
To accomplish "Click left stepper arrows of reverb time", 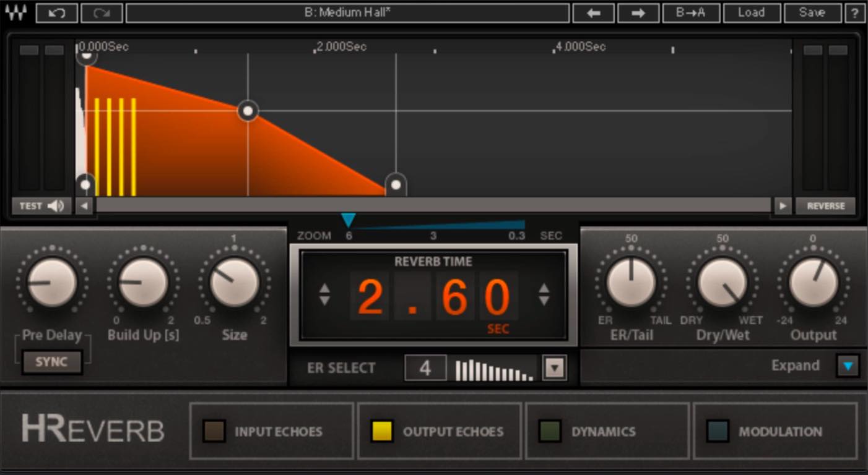I will pos(324,294).
